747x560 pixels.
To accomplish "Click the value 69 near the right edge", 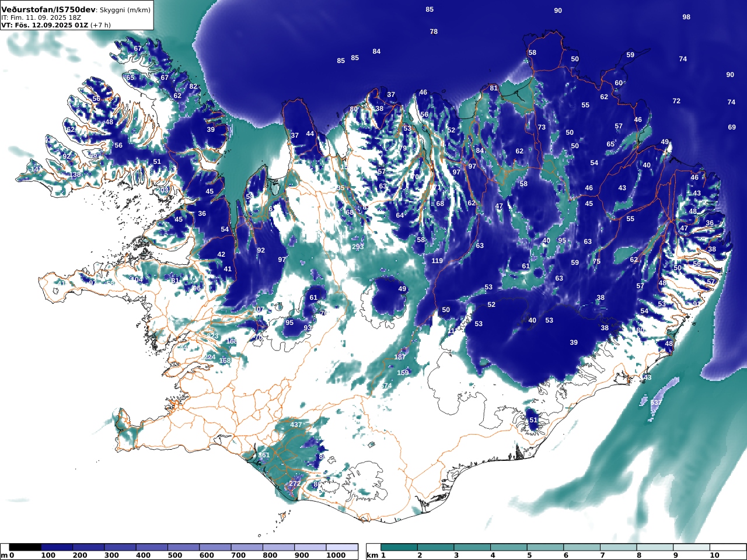I will pos(732,127).
